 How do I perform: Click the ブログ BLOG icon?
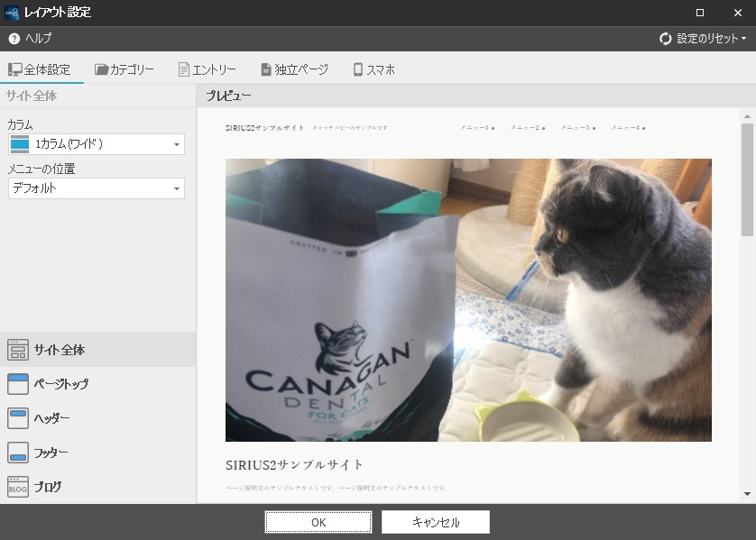pyautogui.click(x=18, y=487)
